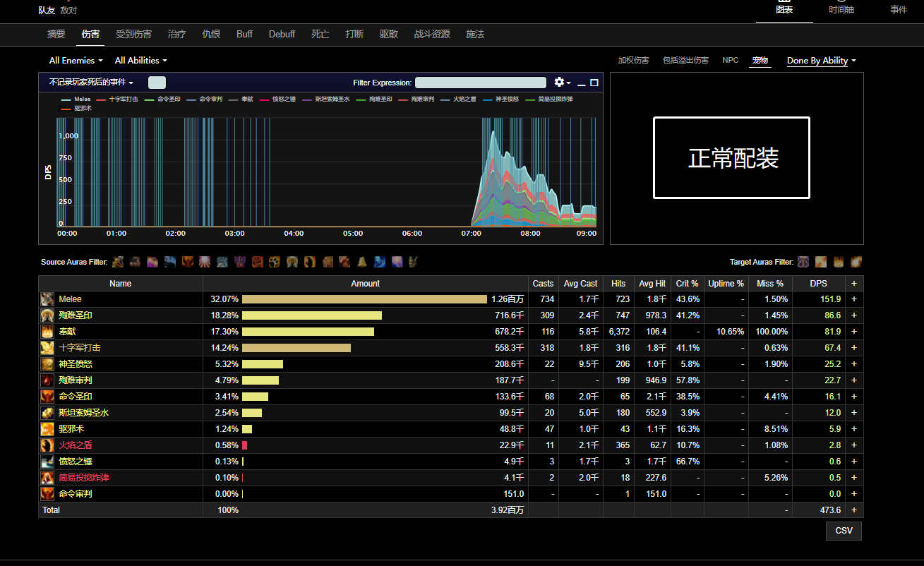Switch to the 时间轴 view
Image resolution: width=924 pixels, height=566 pixels.
click(x=841, y=10)
